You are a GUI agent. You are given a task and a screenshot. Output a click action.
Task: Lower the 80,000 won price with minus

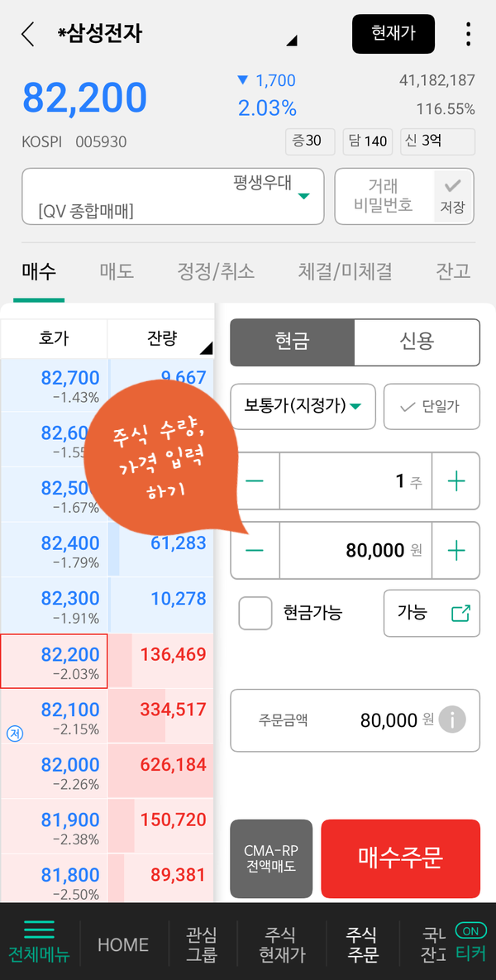coord(255,551)
